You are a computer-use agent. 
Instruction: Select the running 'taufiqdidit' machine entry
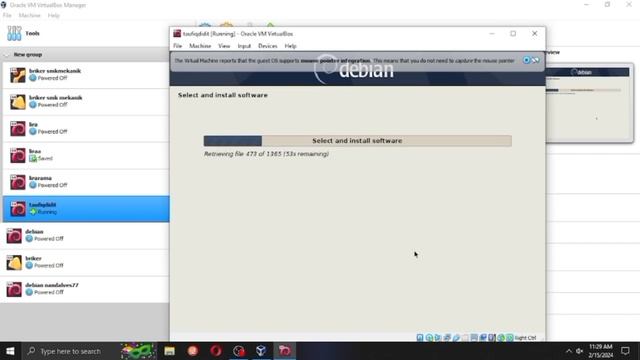86,209
